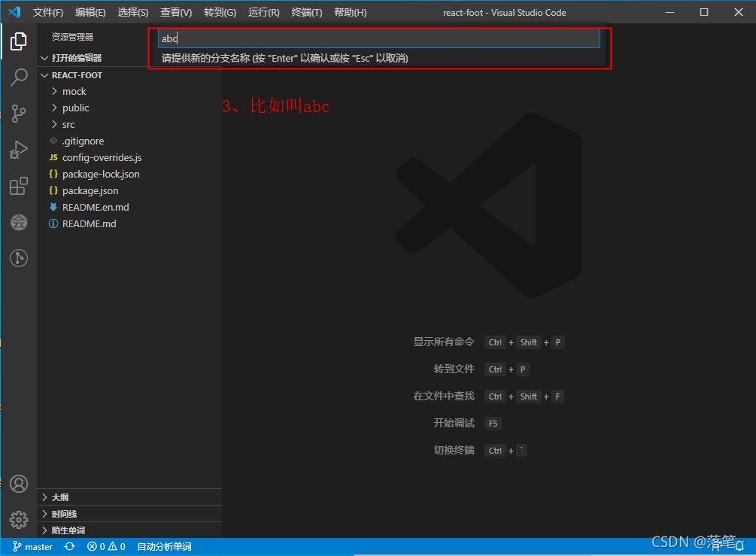Screen dimensions: 756x556
Task: Expand the mock folder
Action: point(74,92)
